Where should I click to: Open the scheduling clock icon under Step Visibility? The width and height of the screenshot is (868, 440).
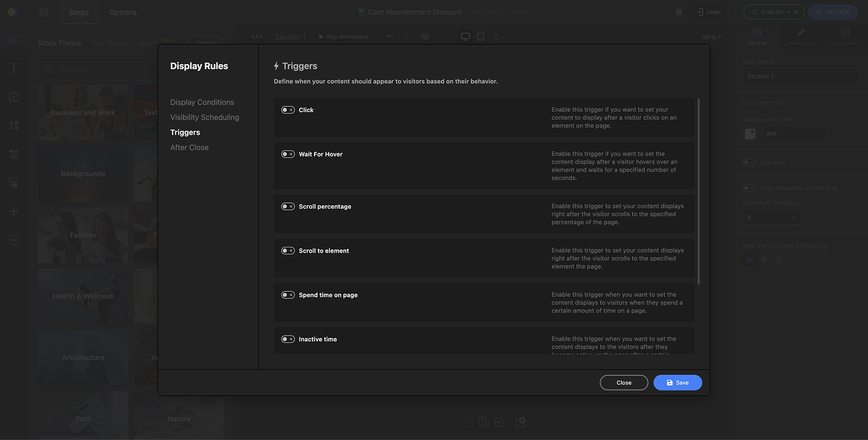tap(779, 260)
